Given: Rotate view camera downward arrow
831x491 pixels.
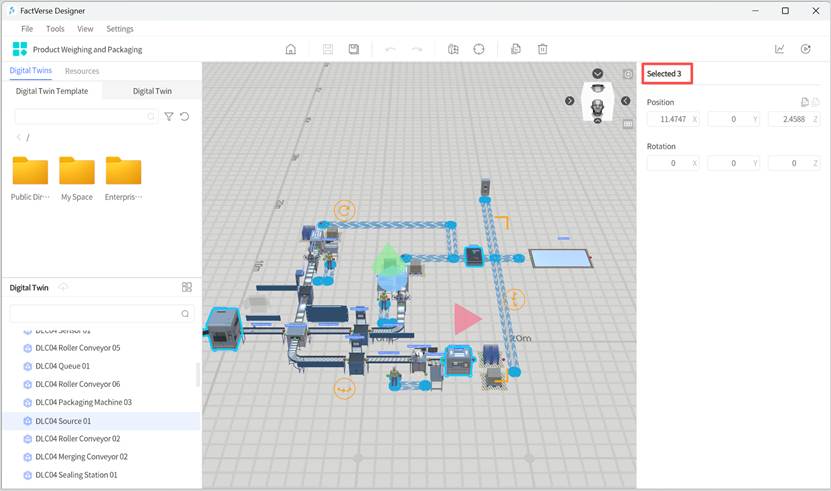Looking at the screenshot, I should pos(597,74).
